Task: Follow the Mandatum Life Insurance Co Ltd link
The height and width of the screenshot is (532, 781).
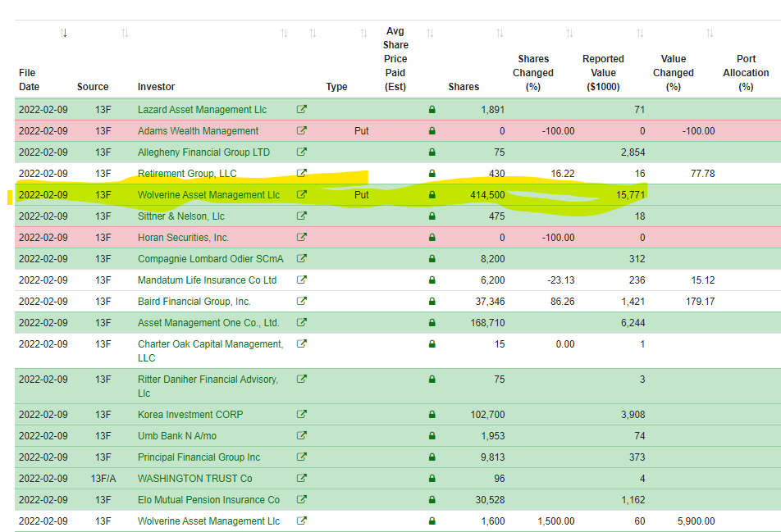Action: [208, 280]
